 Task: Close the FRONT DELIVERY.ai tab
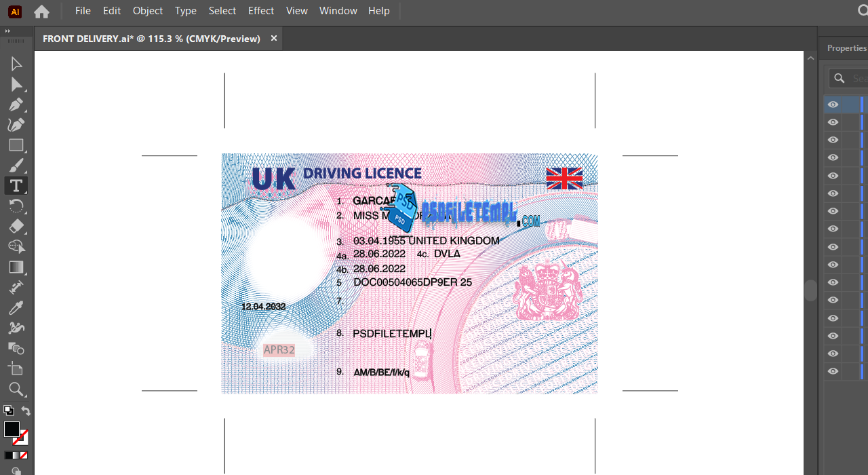(x=274, y=39)
